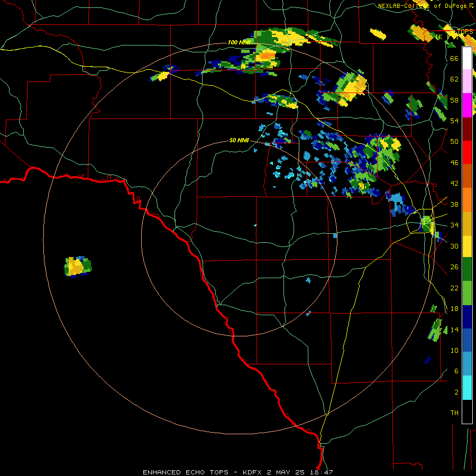476x476 pixels.
Task: Click the '42' legend value
Action: (x=454, y=184)
